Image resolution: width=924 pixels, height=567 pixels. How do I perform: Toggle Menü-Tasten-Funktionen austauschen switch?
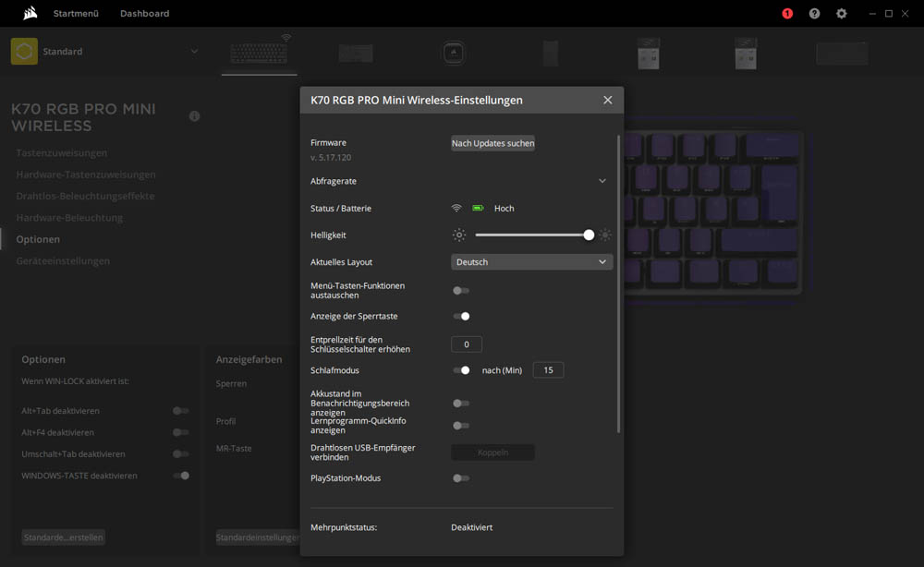[x=461, y=290]
